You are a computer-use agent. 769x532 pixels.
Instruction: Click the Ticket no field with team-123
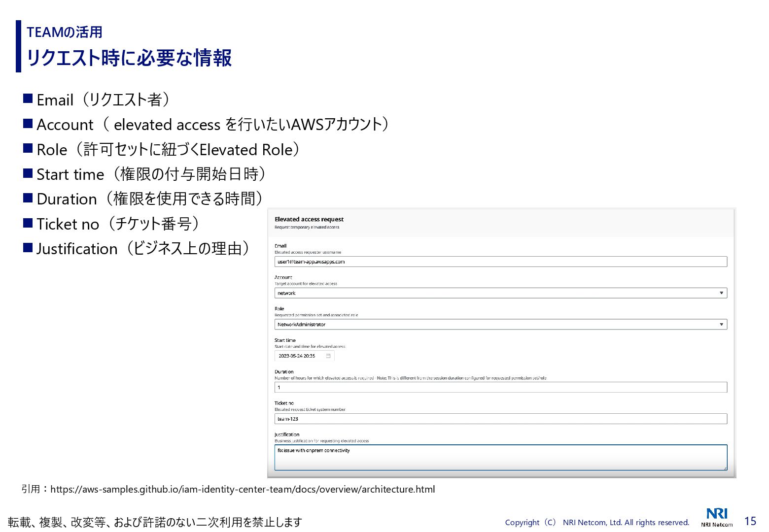pos(500,419)
